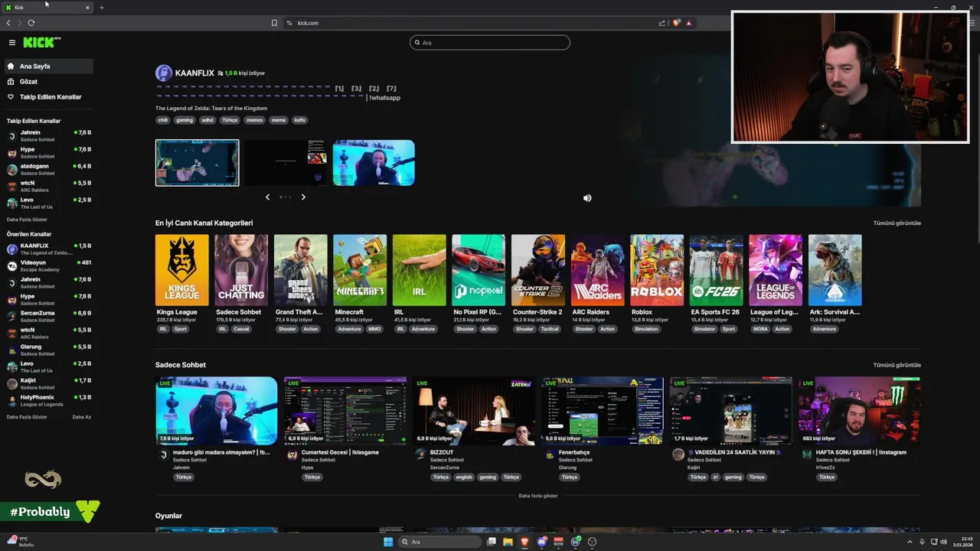The width and height of the screenshot is (980, 551).
Task: Open File Explorer from the taskbar
Action: point(508,542)
